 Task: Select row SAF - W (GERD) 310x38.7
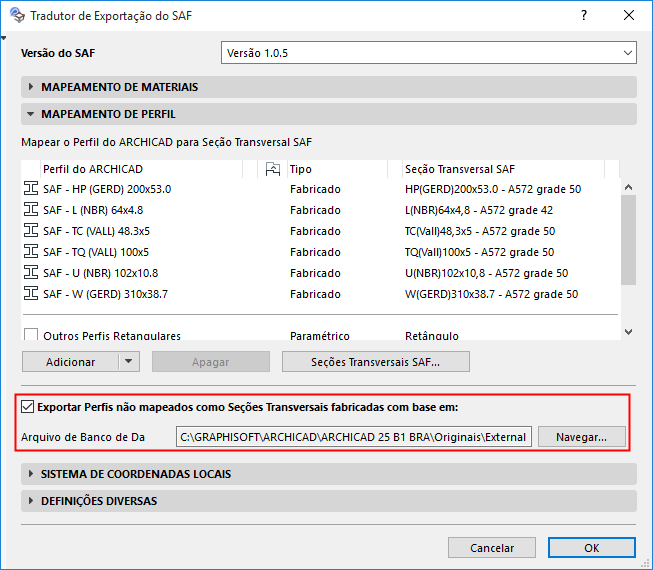[321, 294]
